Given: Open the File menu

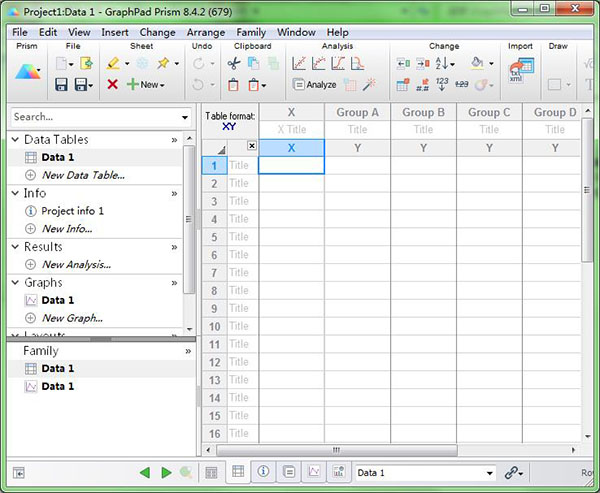Looking at the screenshot, I should (x=20, y=32).
